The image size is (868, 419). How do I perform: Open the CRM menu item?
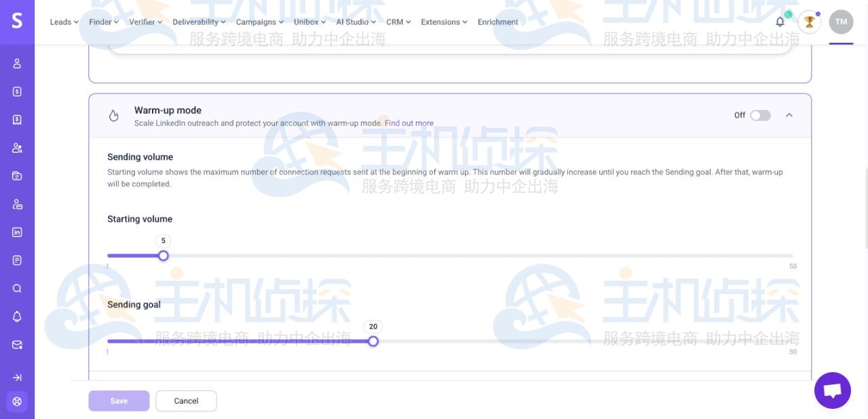point(397,21)
